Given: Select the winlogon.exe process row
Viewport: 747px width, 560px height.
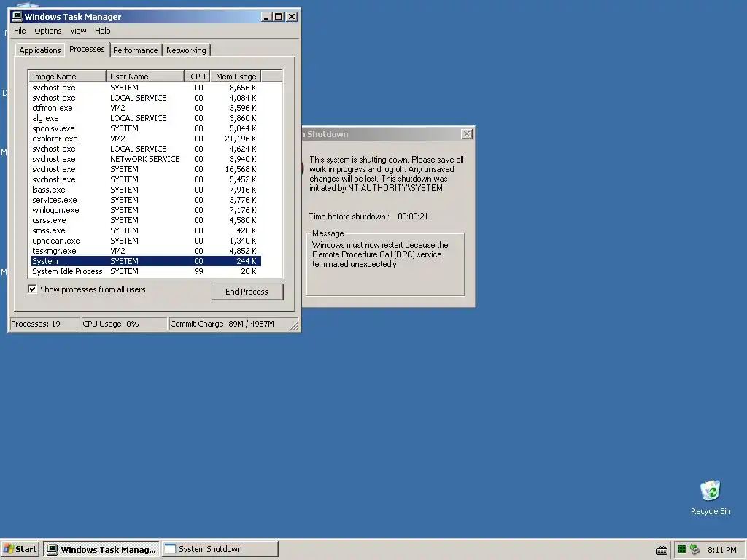Looking at the screenshot, I should click(x=146, y=210).
